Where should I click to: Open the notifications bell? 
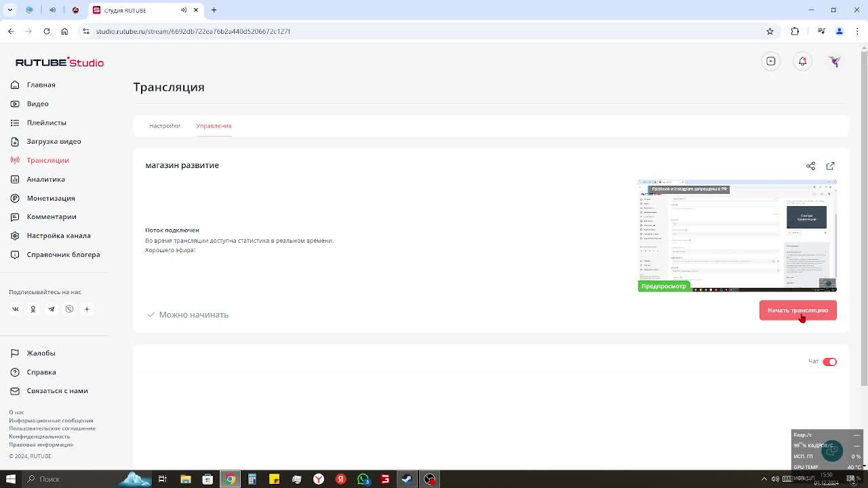[x=802, y=61]
